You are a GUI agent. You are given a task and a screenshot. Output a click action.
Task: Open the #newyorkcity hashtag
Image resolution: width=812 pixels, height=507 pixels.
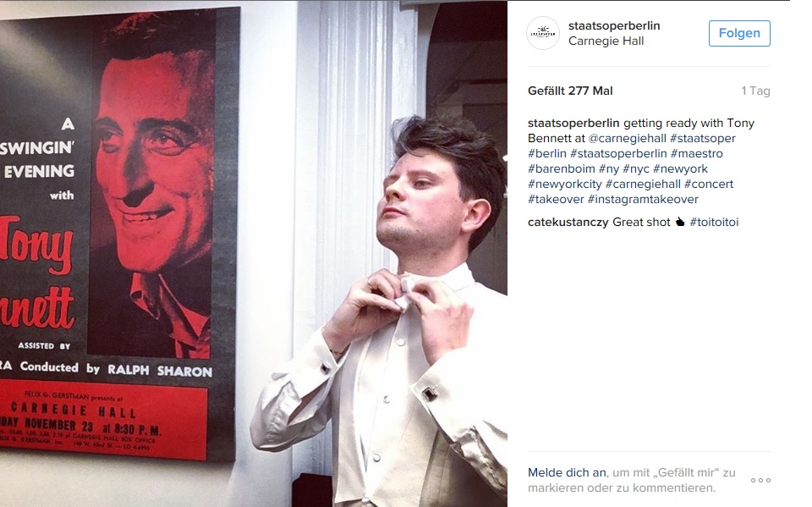click(564, 184)
